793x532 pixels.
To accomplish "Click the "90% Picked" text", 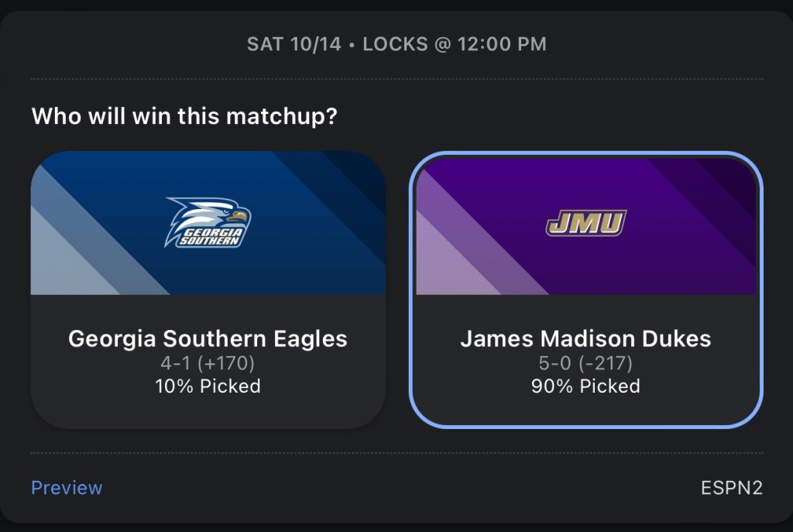I will tap(585, 386).
